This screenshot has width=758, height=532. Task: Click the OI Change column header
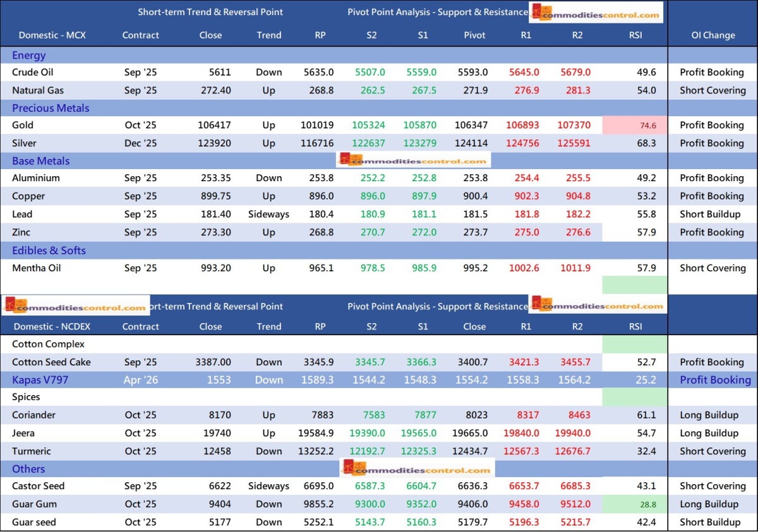[713, 35]
